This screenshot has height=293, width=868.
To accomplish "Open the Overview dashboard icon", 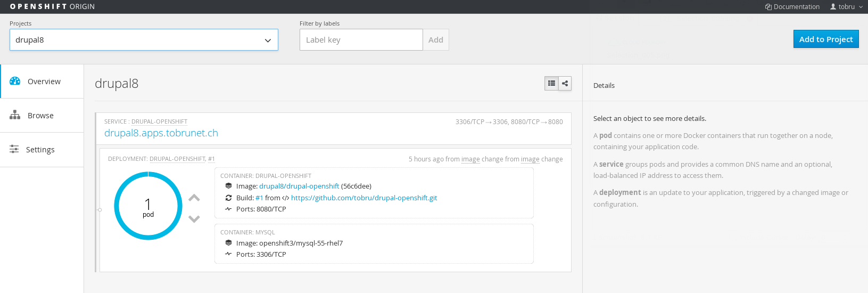I will [x=15, y=81].
